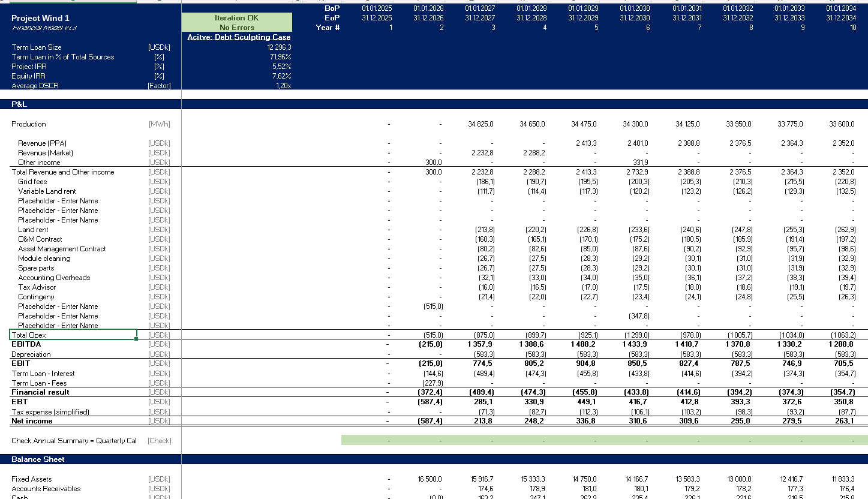868x499 pixels.
Task: Click the green 'Iteration OK' status cell
Action: pyautogui.click(x=236, y=18)
